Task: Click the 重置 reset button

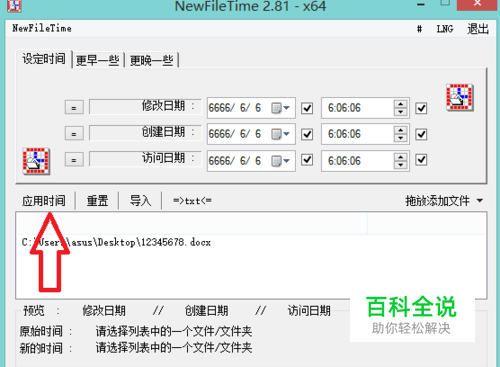Action: tap(97, 201)
